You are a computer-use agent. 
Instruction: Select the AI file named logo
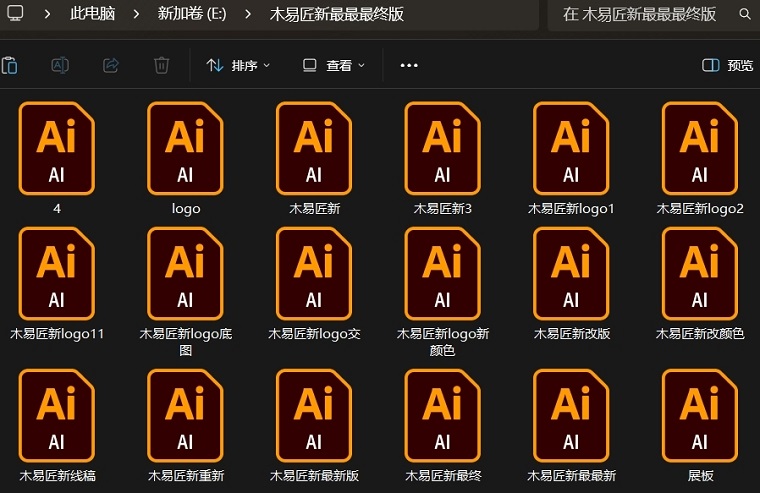tap(185, 148)
